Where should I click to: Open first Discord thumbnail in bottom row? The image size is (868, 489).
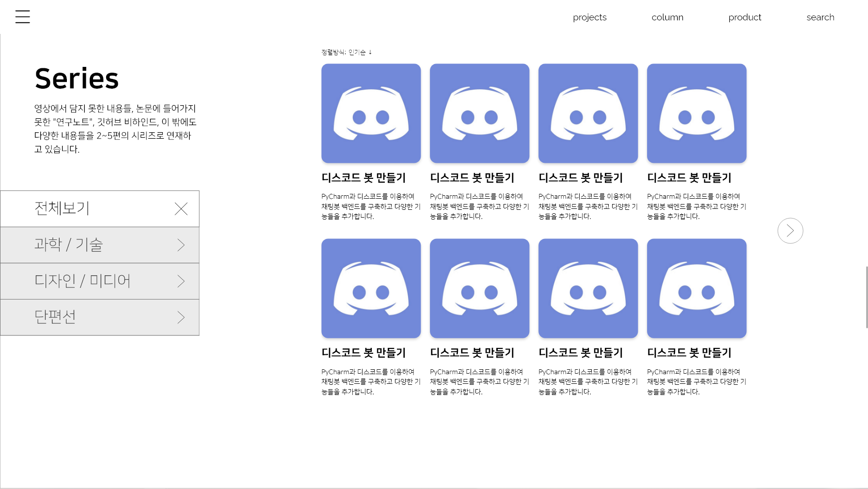pos(371,288)
